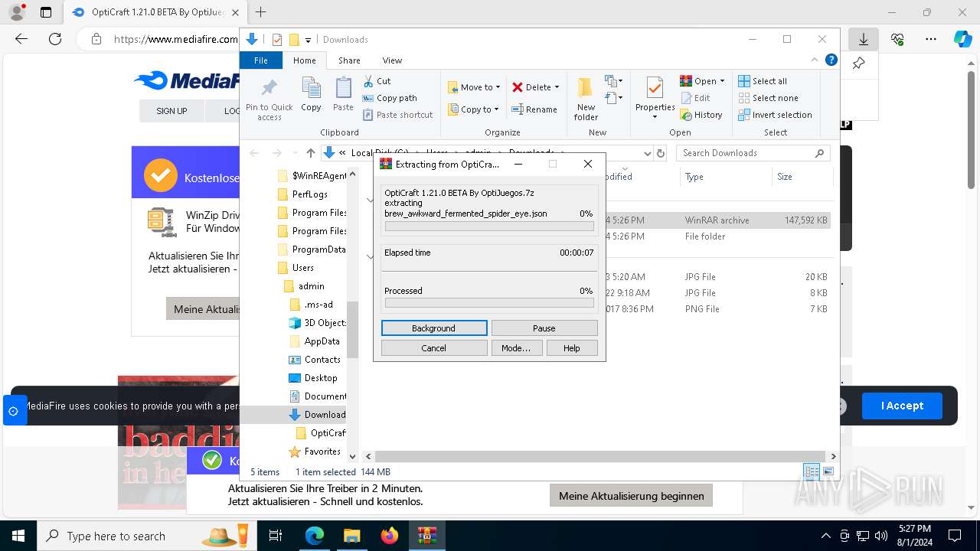Open Move to dropdown

click(474, 87)
